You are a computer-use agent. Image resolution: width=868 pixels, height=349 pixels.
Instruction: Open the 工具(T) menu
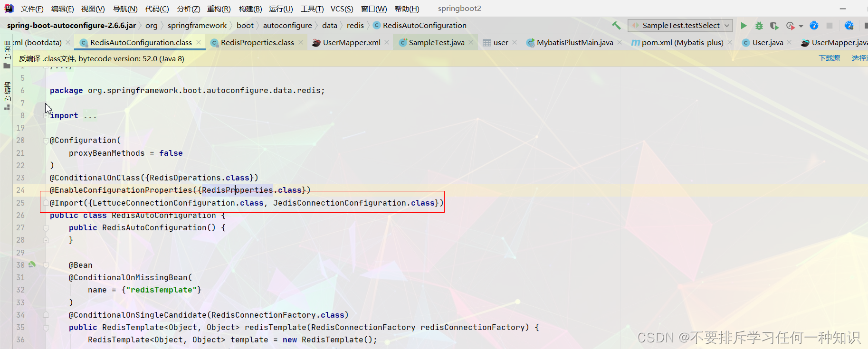pyautogui.click(x=312, y=9)
